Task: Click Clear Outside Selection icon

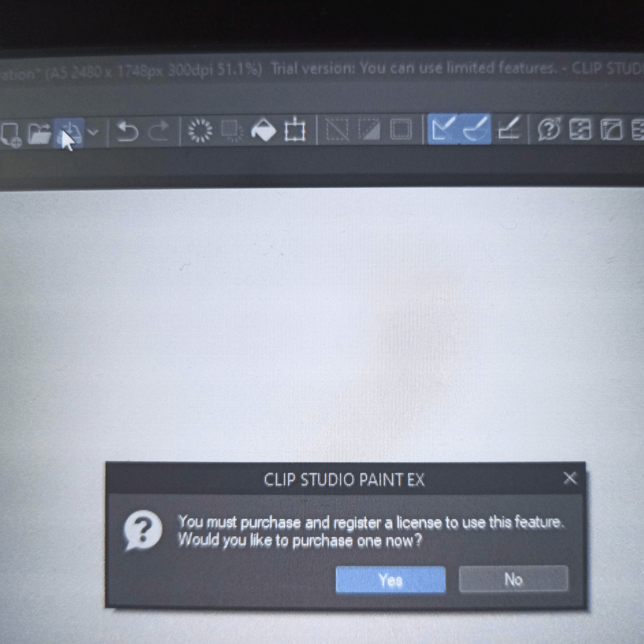Action: (x=232, y=131)
